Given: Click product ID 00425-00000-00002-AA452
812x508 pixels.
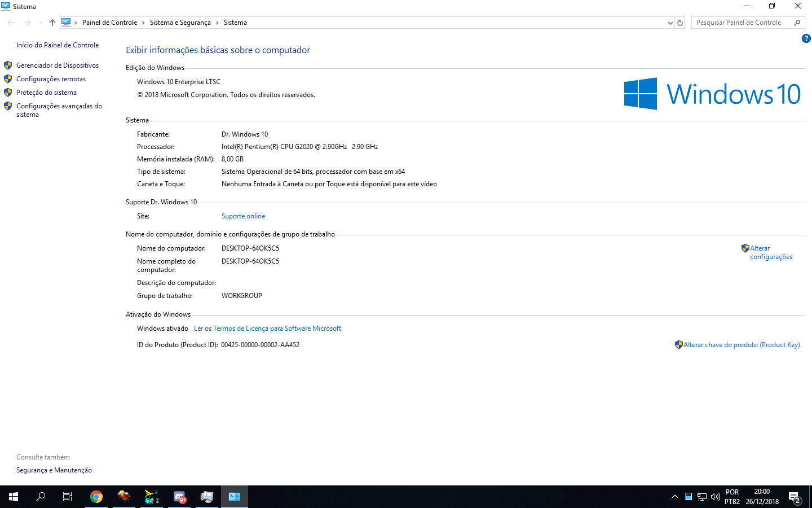Looking at the screenshot, I should point(260,345).
